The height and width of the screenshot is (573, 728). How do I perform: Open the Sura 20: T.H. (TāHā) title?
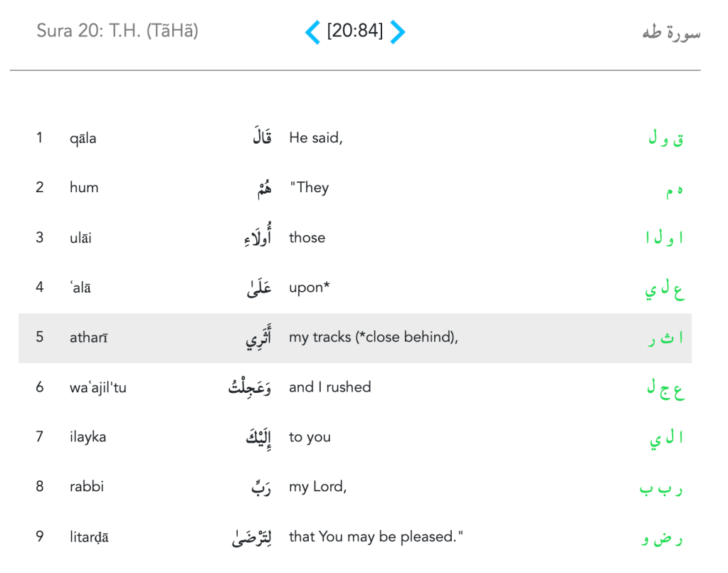click(x=117, y=31)
